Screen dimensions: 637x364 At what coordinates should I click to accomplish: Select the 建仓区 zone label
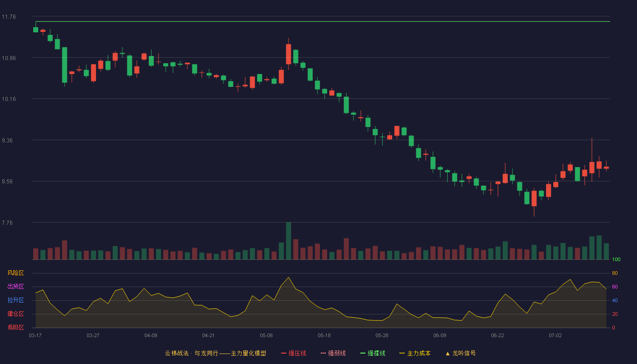pos(15,314)
